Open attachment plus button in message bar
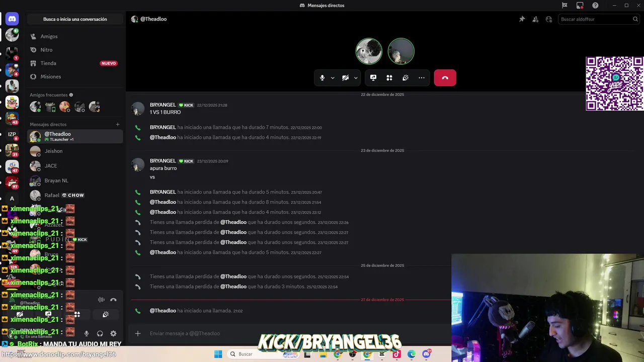 (138, 333)
